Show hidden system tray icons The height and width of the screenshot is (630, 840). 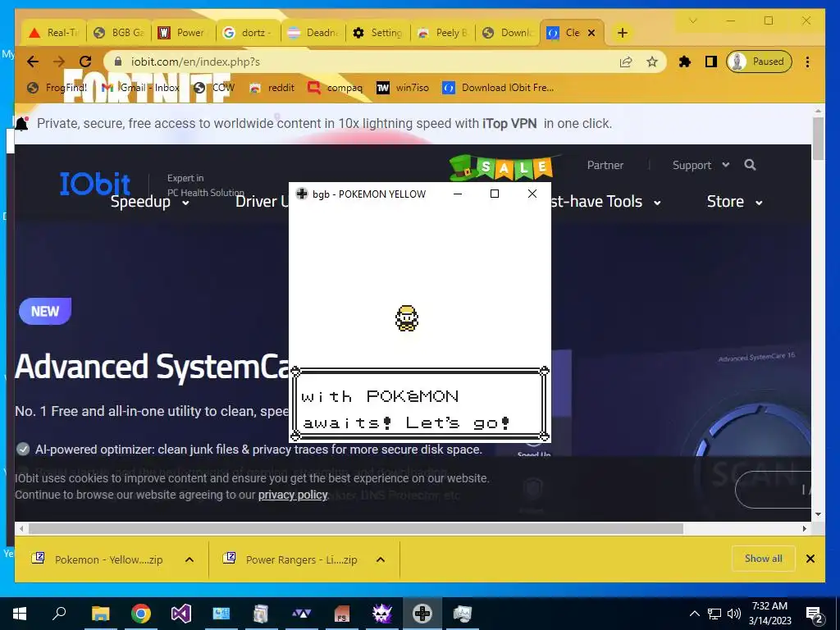[694, 614]
